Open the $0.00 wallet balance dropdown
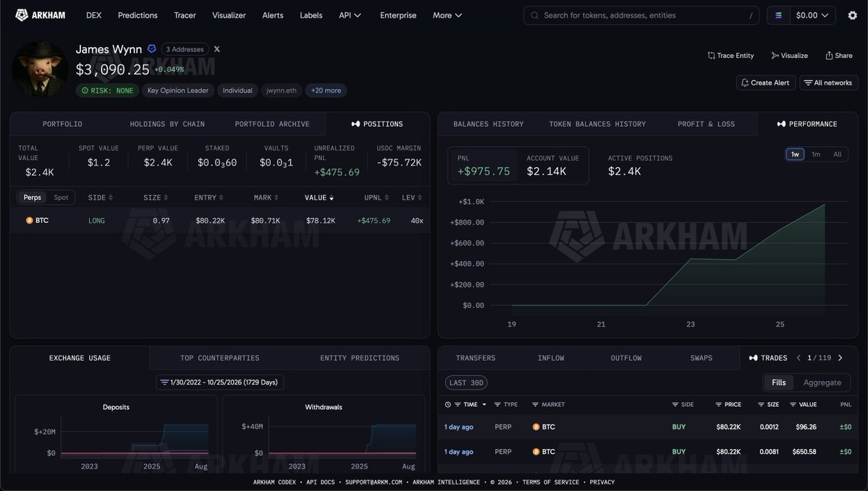 point(812,15)
